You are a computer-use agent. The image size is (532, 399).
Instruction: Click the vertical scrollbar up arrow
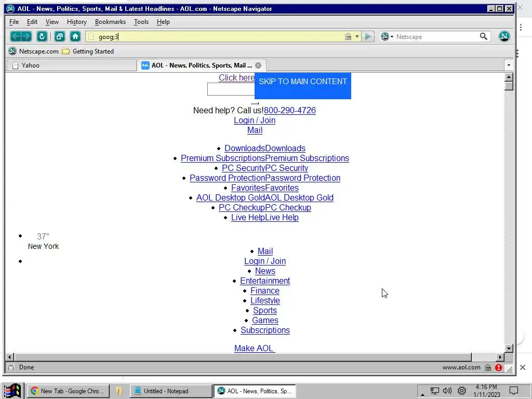pyautogui.click(x=509, y=77)
